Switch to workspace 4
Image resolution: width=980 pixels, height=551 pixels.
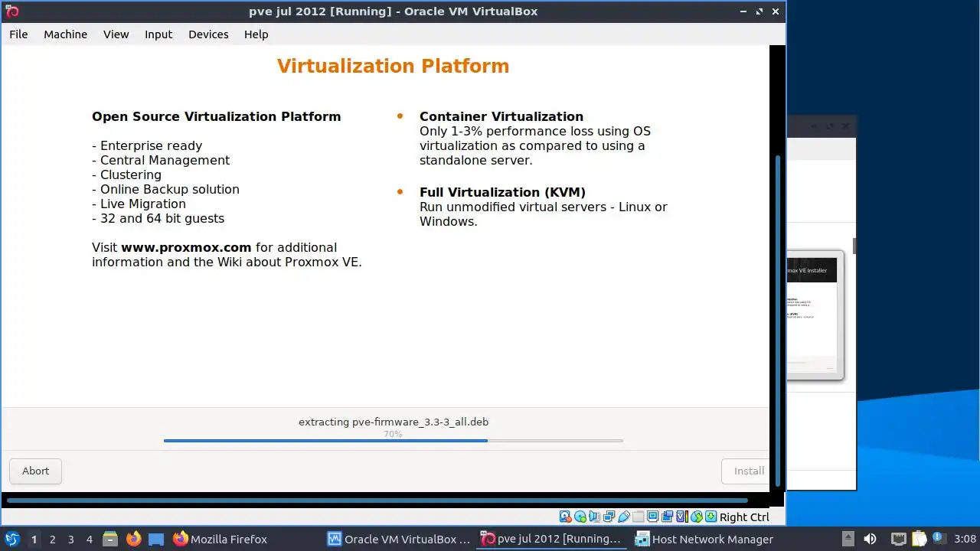tap(89, 540)
